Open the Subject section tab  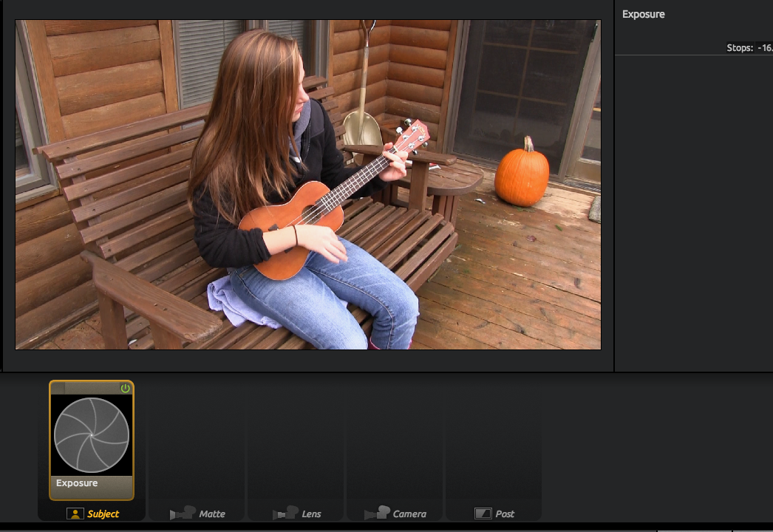pyautogui.click(x=92, y=514)
